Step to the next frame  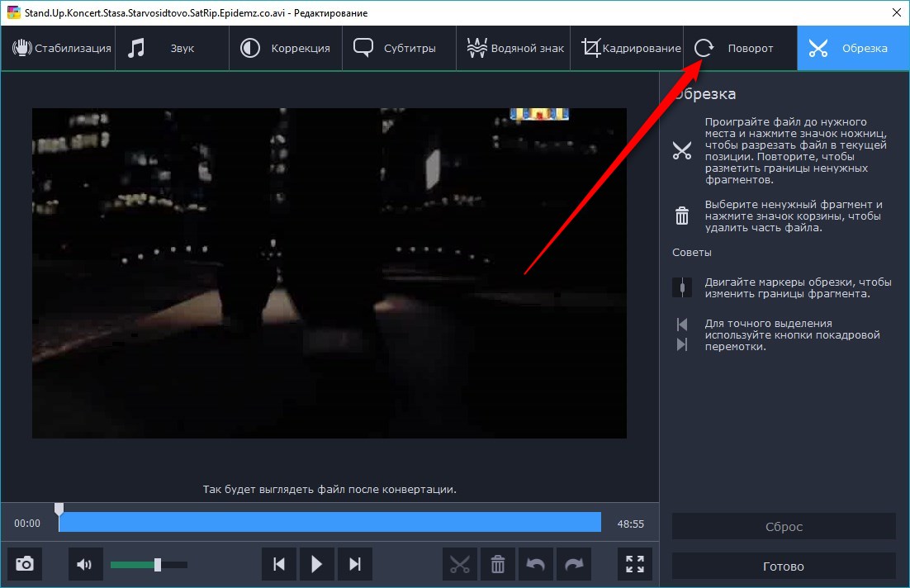[355, 565]
